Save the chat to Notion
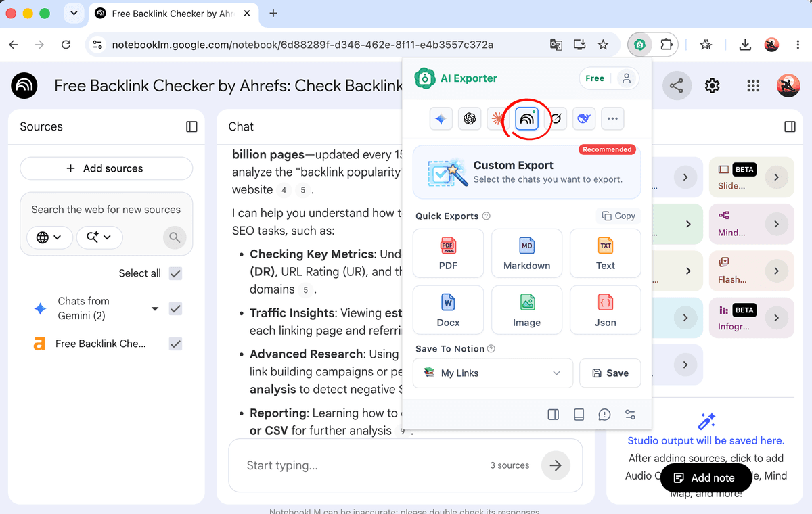The image size is (812, 514). pyautogui.click(x=610, y=373)
